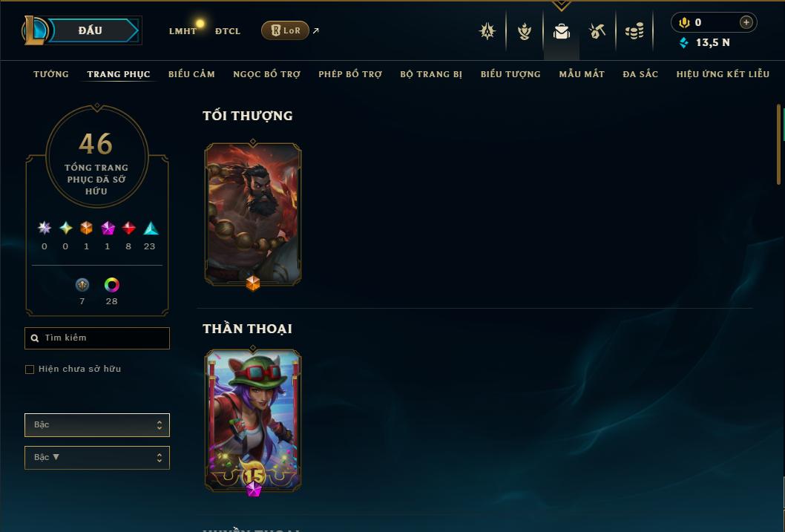Switch to the BIỂU CẢM tab

(191, 74)
